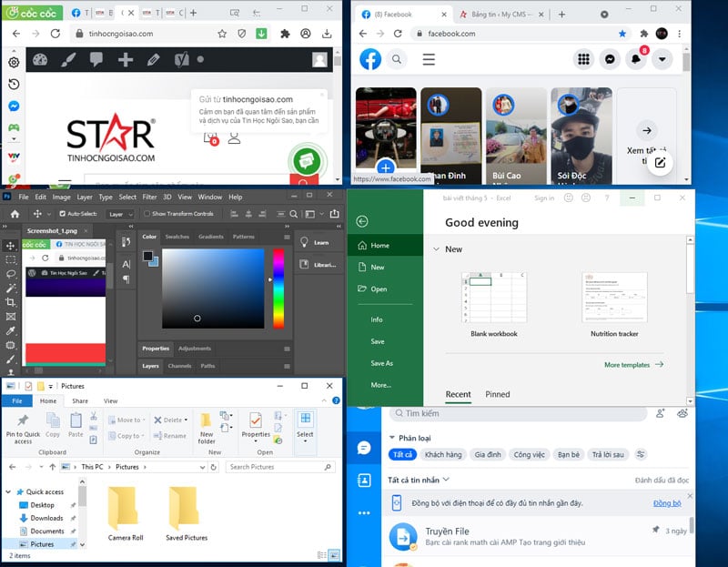Toggle thumbnail view in Explorer status bar
Screen dimensions: 728x567
(333, 554)
